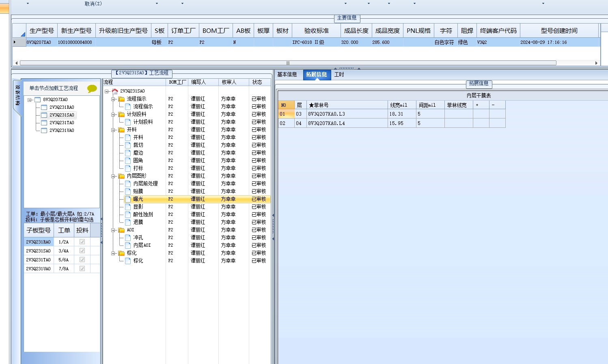The width and height of the screenshot is (608, 364).
Task: Click document icon beside 磨边 step
Action: (128, 153)
